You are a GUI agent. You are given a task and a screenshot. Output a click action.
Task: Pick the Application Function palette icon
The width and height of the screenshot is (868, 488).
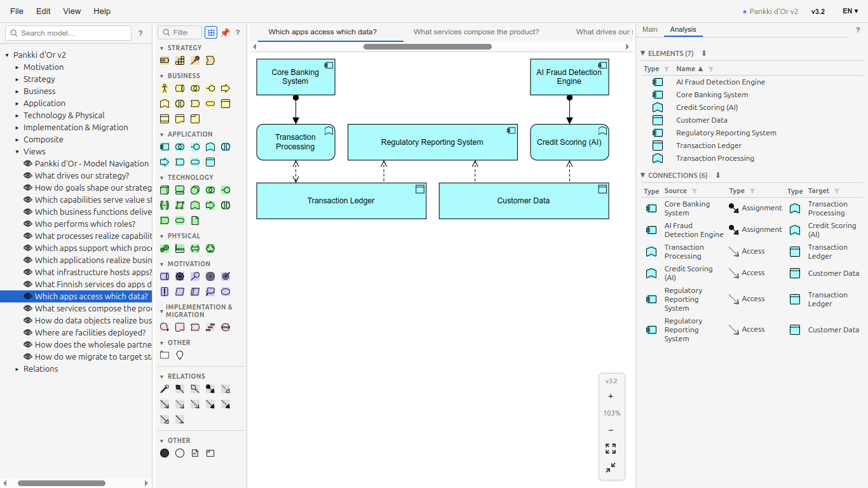coord(210,147)
